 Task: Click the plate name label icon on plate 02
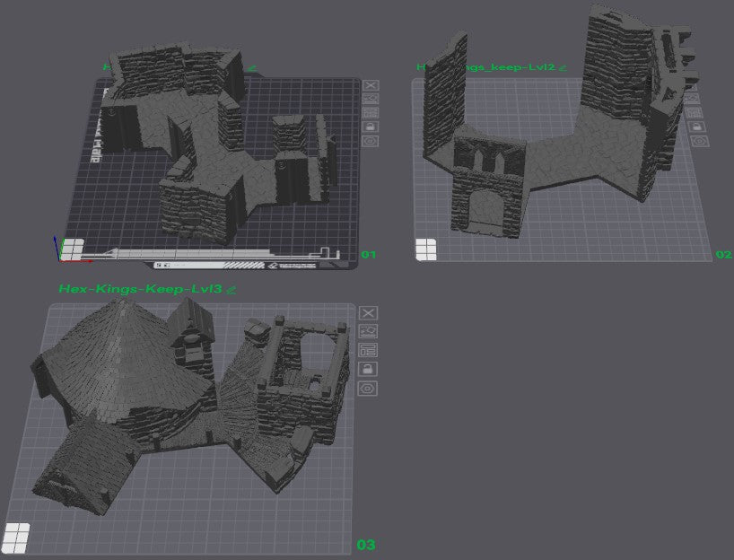pos(693,111)
